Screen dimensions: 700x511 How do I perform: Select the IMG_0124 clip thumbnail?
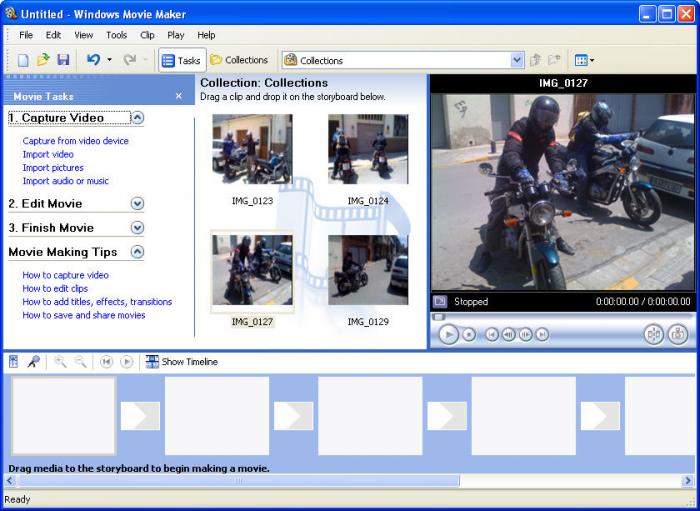pyautogui.click(x=368, y=149)
